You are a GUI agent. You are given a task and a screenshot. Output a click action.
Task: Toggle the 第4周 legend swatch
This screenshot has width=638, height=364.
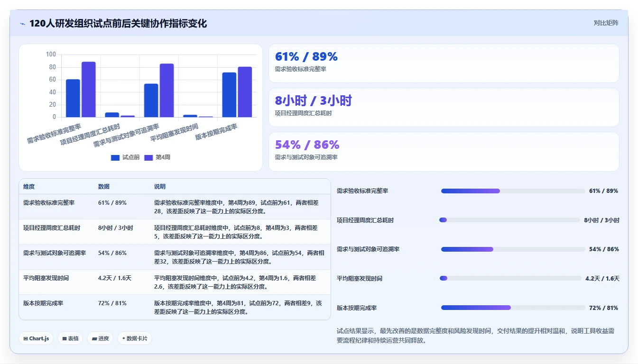tap(148, 157)
